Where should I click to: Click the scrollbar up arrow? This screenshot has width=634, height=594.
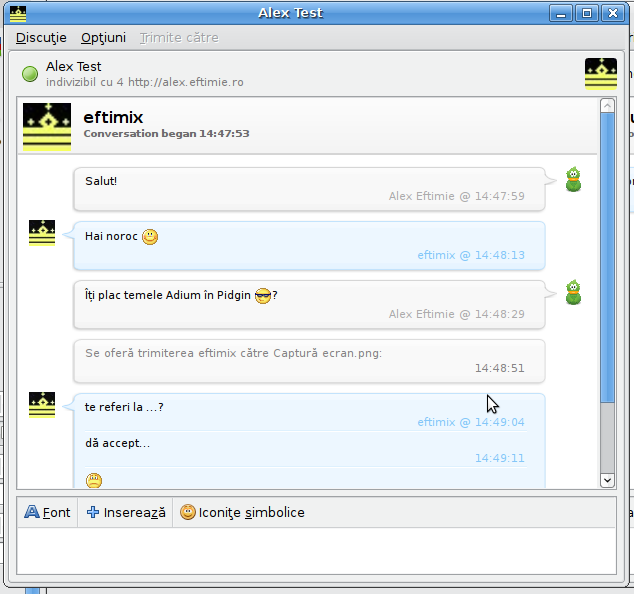(x=607, y=106)
